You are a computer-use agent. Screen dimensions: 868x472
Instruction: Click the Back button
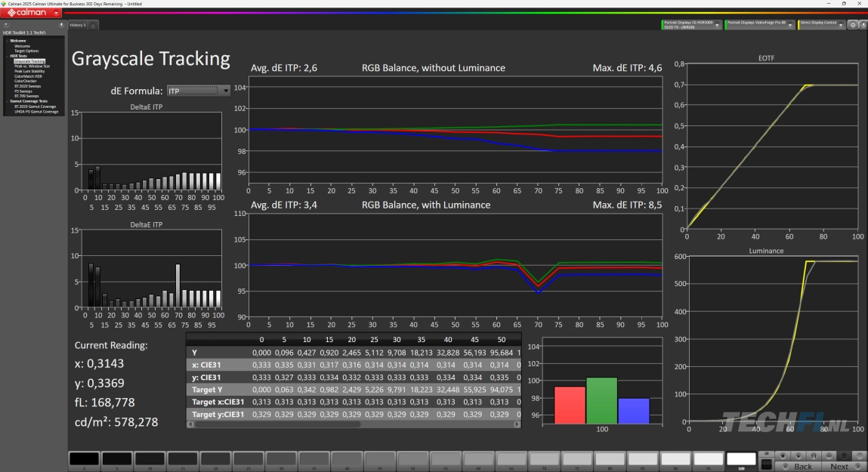[802, 467]
